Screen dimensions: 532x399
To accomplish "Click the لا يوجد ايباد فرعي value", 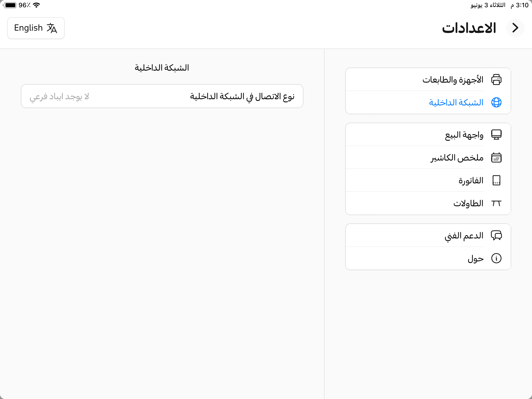I will pos(59,97).
